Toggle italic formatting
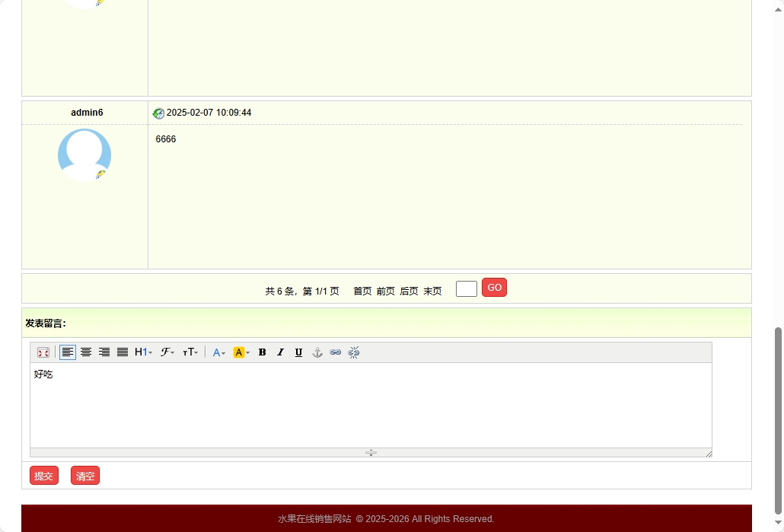 [280, 352]
